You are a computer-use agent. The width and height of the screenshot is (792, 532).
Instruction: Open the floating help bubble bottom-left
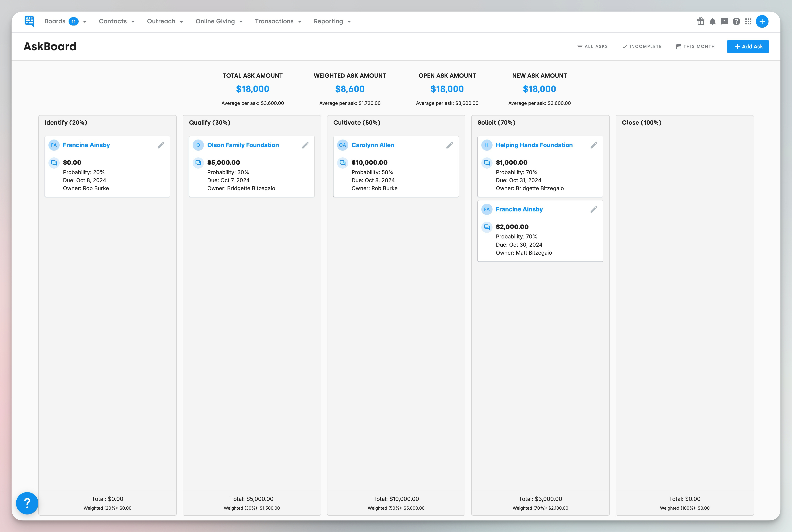(27, 503)
